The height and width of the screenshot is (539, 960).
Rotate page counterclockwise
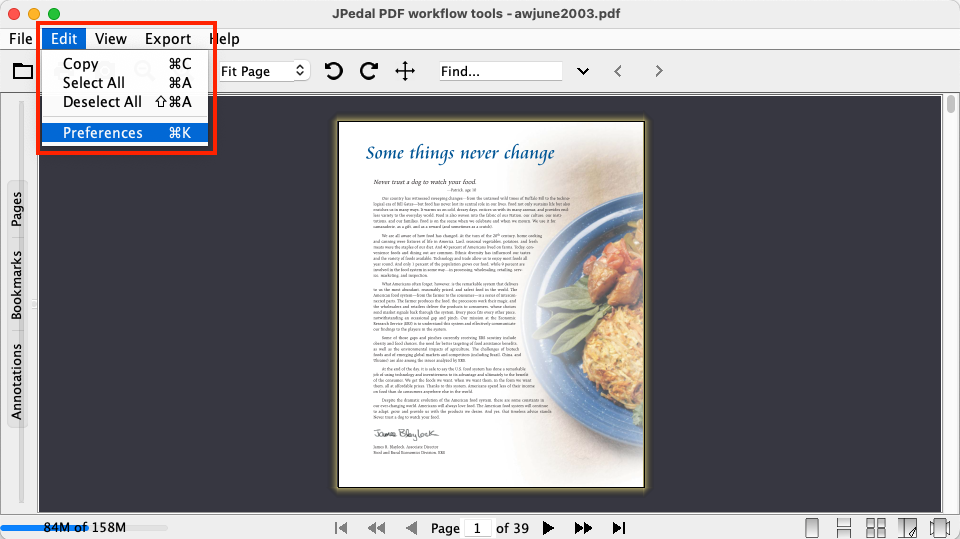[x=334, y=71]
